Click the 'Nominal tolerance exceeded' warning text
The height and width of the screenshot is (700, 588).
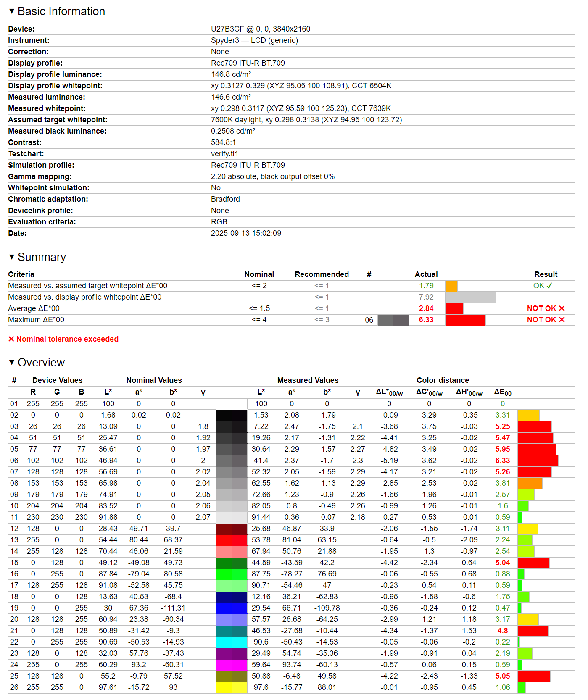pyautogui.click(x=67, y=339)
